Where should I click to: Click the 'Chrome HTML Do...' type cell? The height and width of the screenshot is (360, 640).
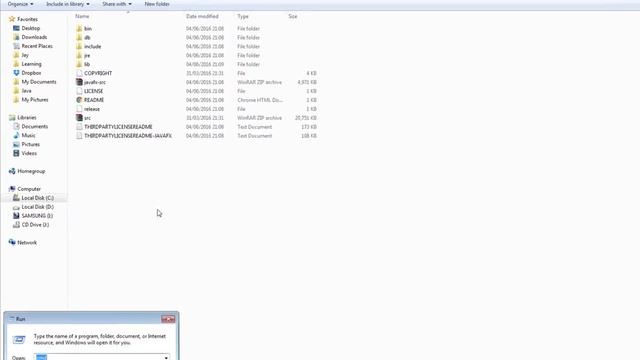(x=260, y=100)
